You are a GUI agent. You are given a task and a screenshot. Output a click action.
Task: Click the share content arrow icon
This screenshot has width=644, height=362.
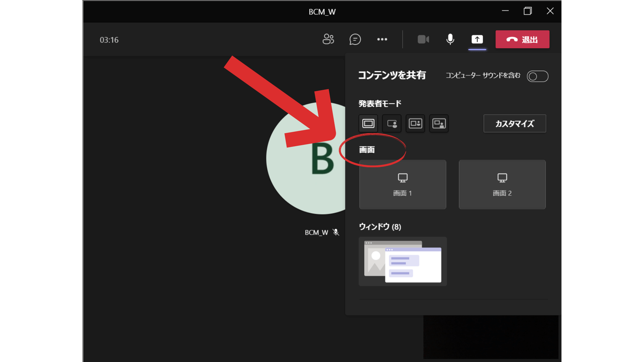(477, 39)
